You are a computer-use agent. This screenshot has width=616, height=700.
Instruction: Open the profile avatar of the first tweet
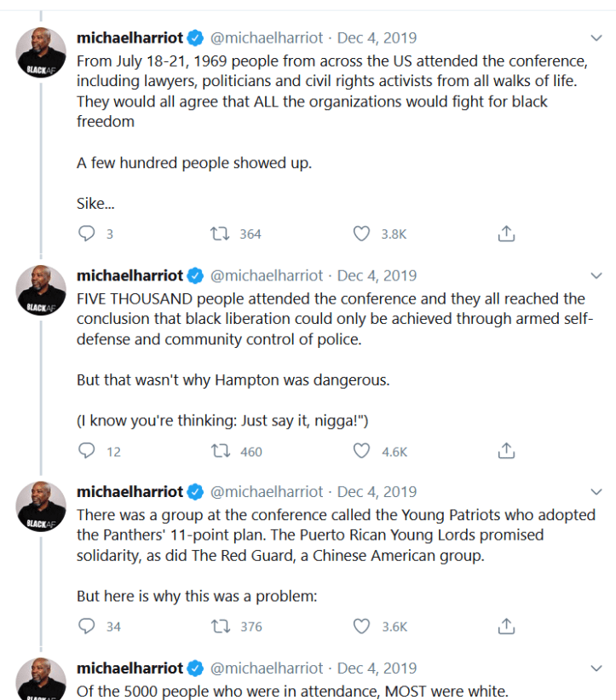pos(41,59)
